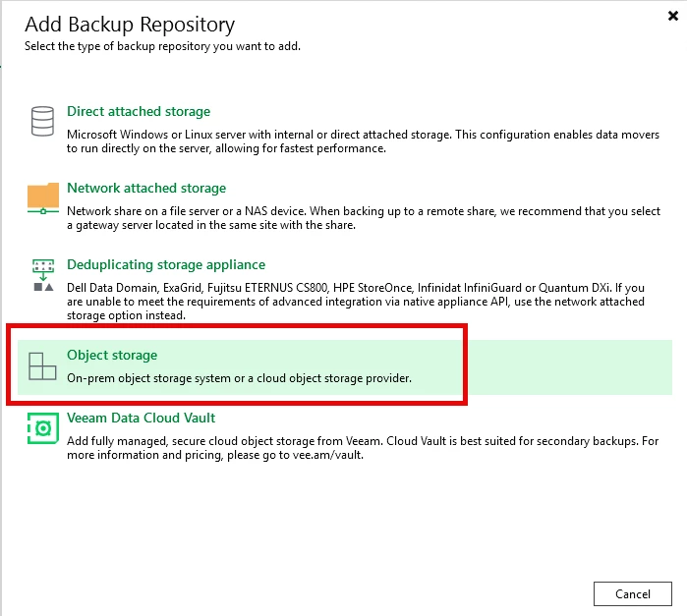Click the Select the type of backup repository subtitle
This screenshot has width=687, height=616.
click(162, 46)
